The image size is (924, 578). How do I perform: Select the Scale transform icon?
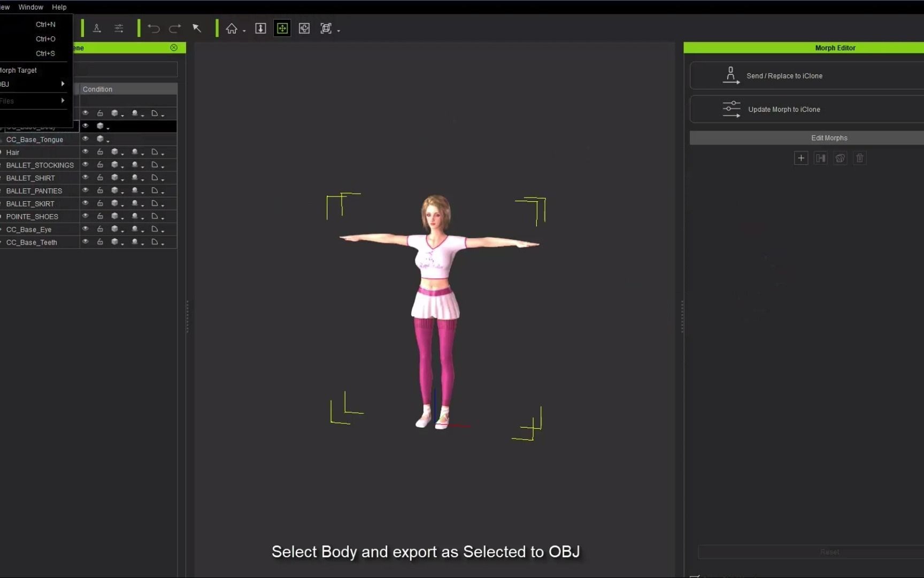point(326,28)
